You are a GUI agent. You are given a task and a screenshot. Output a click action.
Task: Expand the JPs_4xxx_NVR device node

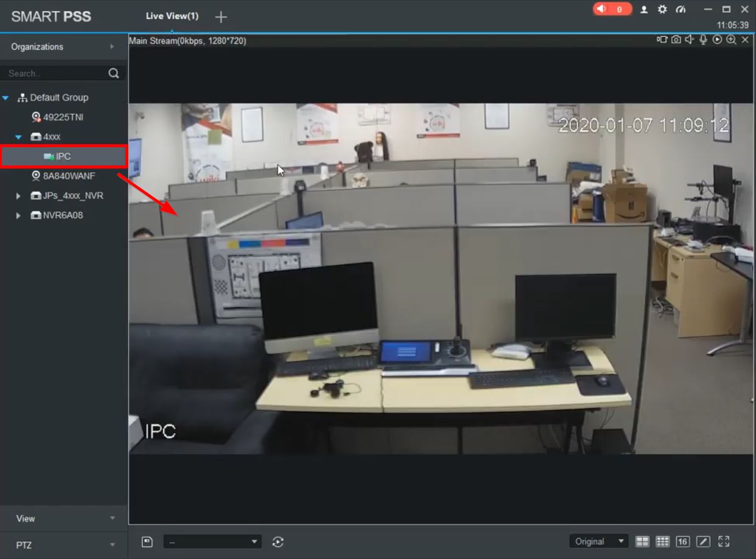[x=18, y=196]
